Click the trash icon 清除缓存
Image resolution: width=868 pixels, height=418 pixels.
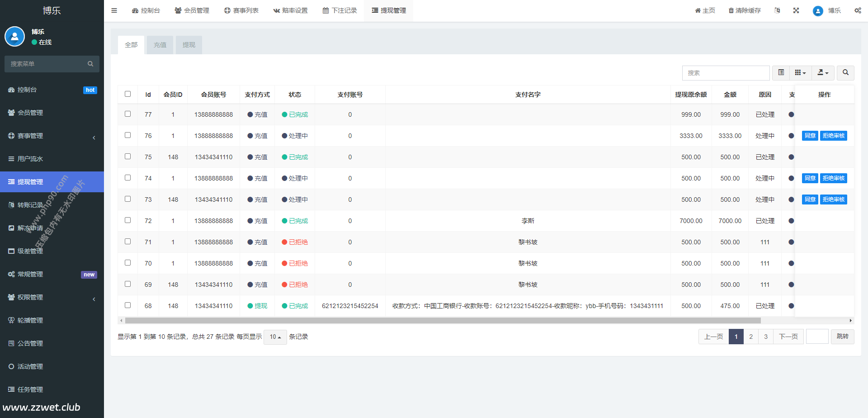click(745, 10)
